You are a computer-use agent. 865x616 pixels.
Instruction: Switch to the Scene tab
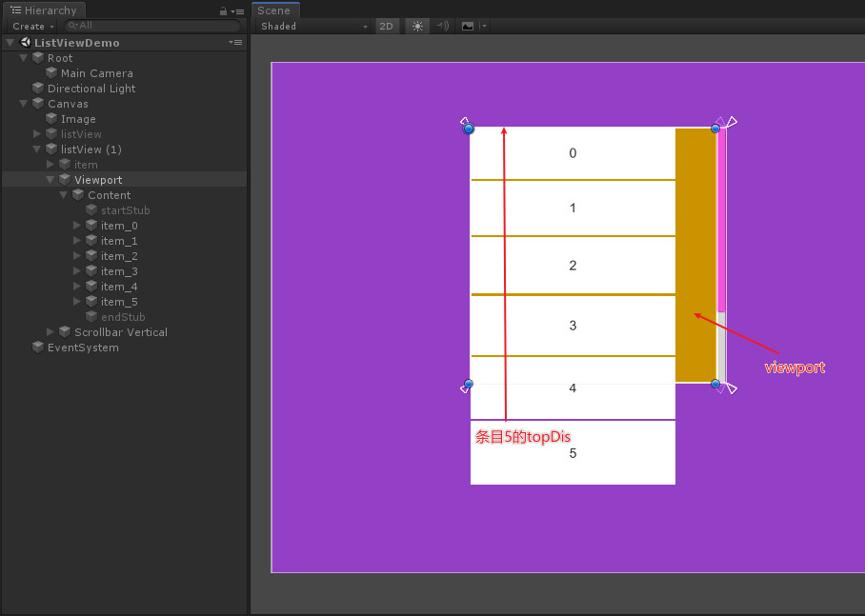pyautogui.click(x=274, y=10)
